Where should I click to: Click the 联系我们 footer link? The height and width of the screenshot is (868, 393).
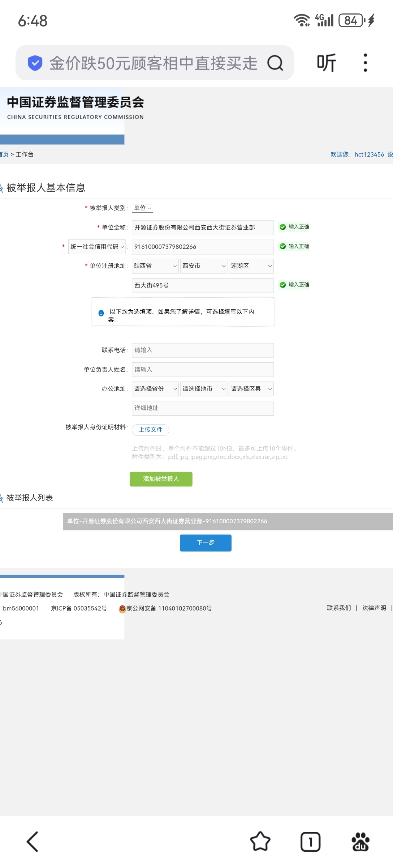pyautogui.click(x=339, y=608)
